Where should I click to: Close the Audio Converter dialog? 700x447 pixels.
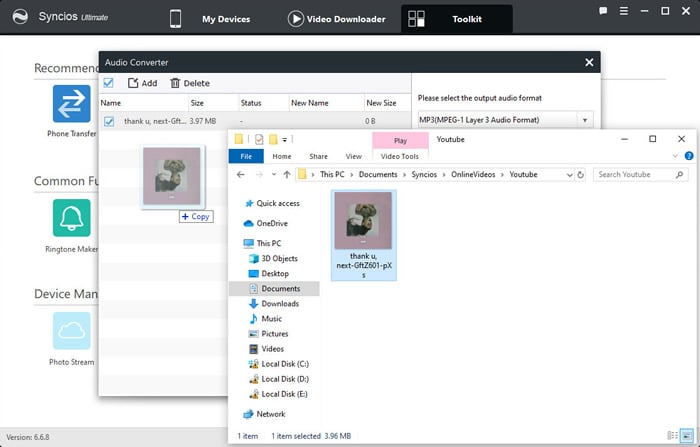tap(589, 63)
